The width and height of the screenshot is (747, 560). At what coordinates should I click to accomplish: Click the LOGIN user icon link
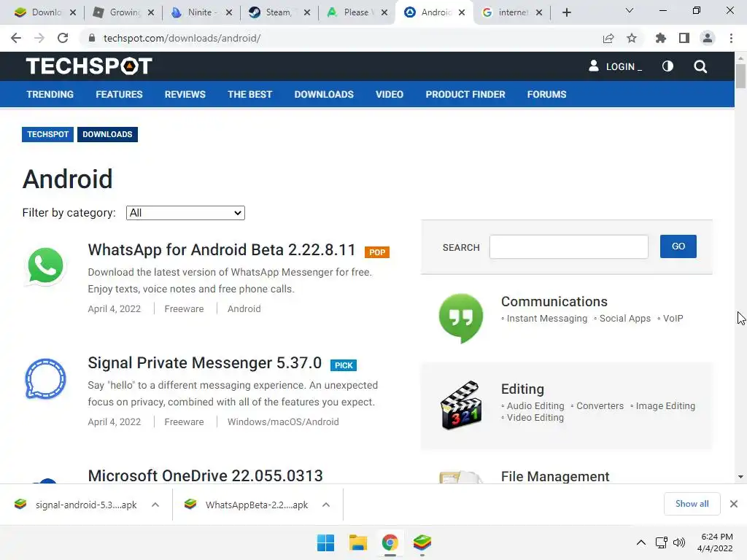[x=615, y=66]
